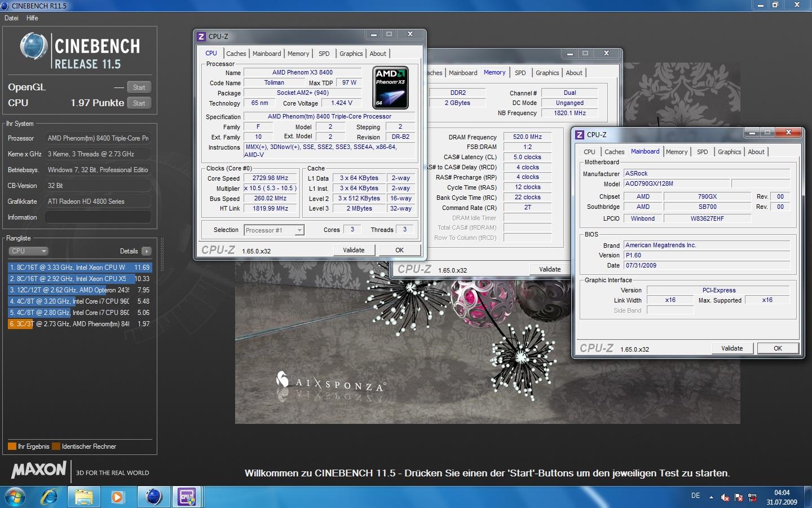812x508 pixels.
Task: Select ranking row AMD Phenom 2.73 GHz
Action: pos(80,324)
